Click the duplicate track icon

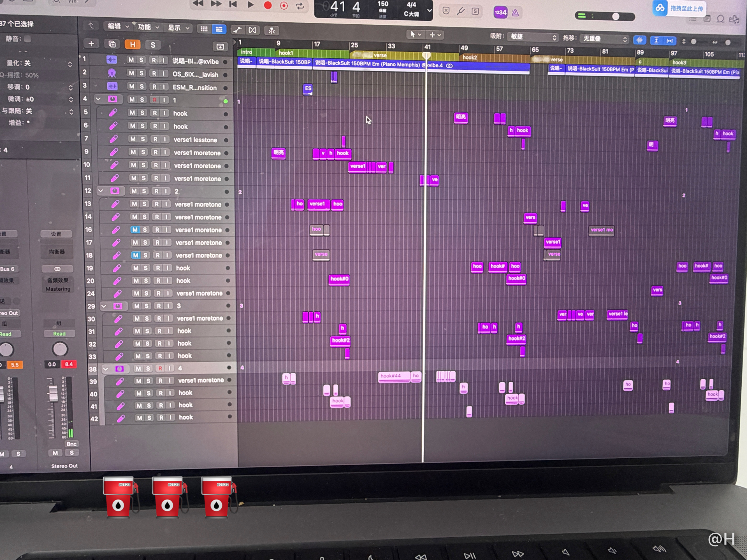pos(112,44)
